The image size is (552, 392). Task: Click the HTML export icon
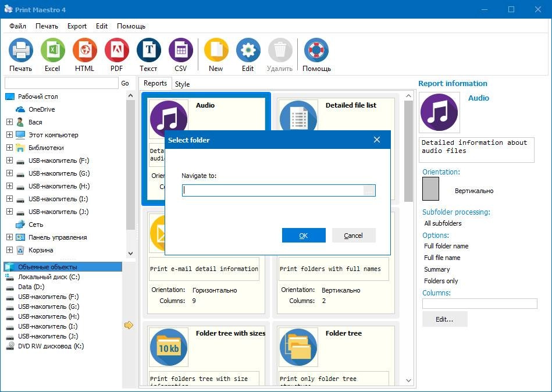pyautogui.click(x=85, y=50)
